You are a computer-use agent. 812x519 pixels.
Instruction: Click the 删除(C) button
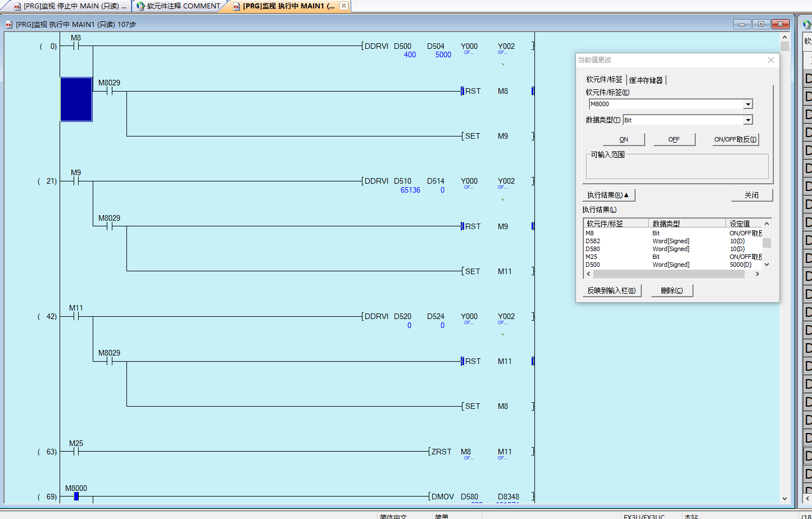[672, 290]
